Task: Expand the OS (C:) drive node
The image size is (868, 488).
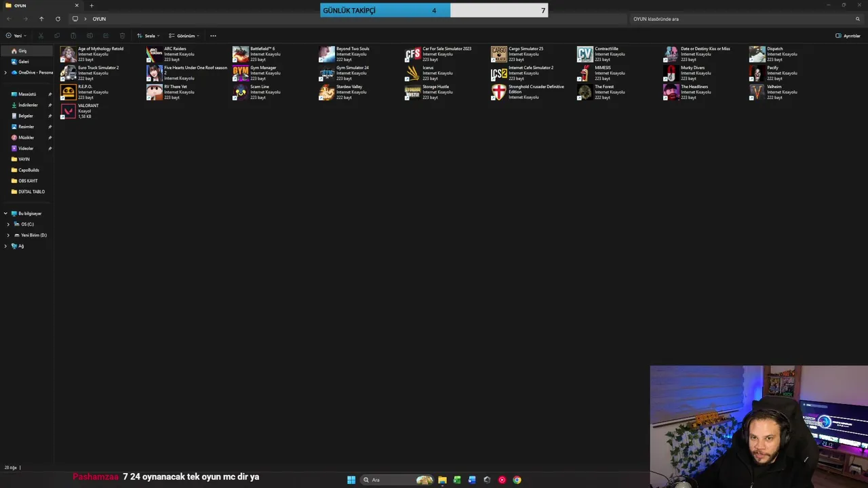Action: pyautogui.click(x=8, y=224)
